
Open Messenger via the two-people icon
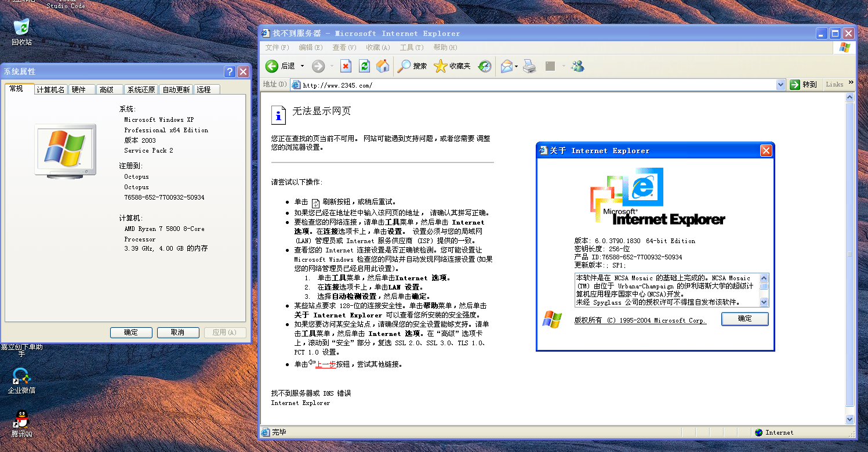click(x=578, y=66)
